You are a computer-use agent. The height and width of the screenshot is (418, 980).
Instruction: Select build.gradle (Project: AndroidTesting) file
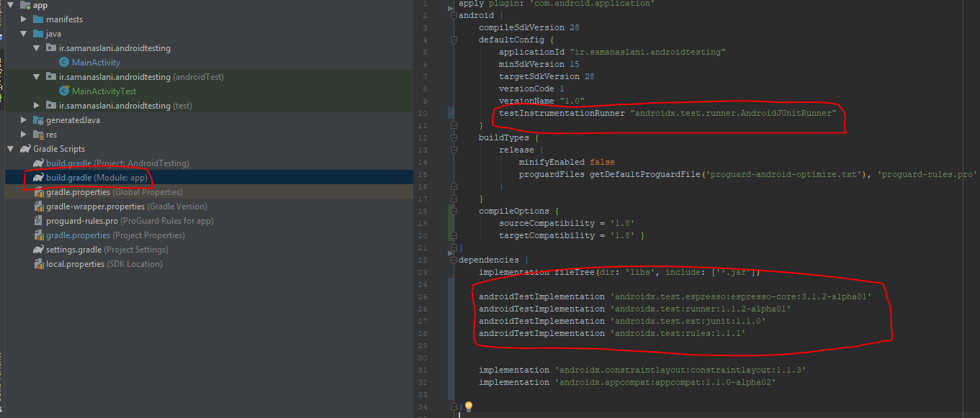[117, 163]
